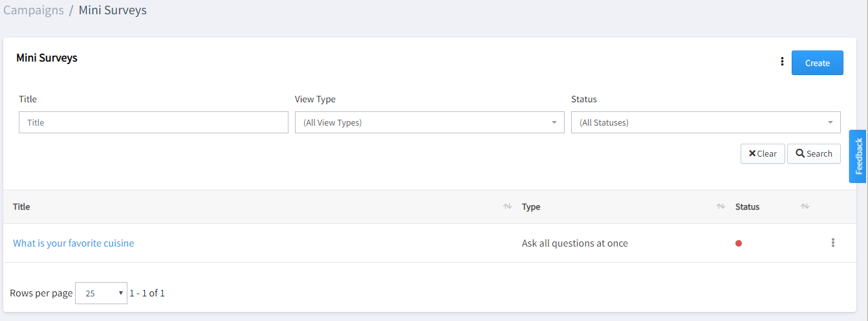Viewport: 868px width, 321px height.
Task: Open the Feedback side tab
Action: click(858, 157)
